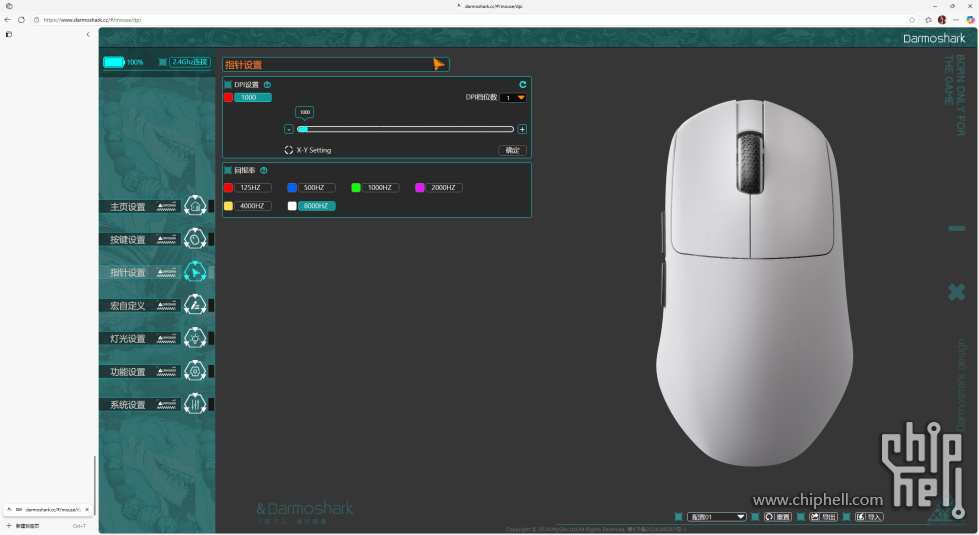Close the darmoshark vertical tab
979x535 pixels.
pyautogui.click(x=87, y=509)
